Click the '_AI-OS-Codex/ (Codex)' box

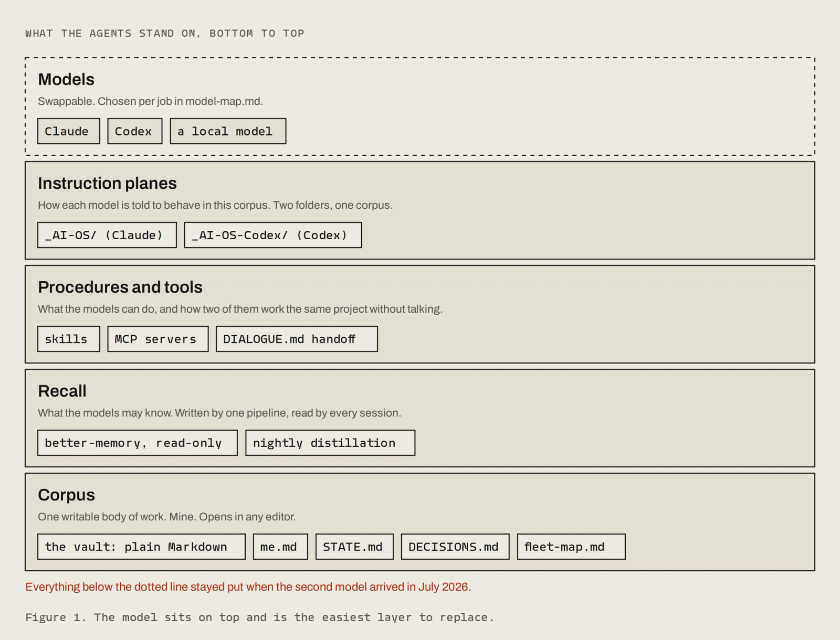[273, 235]
